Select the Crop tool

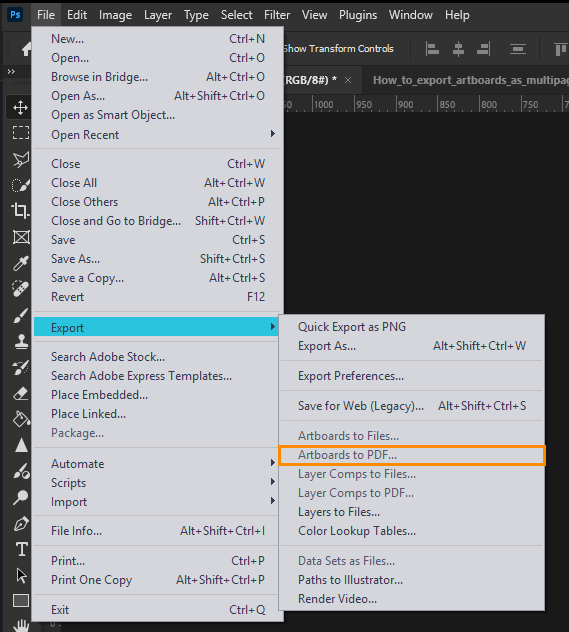tap(20, 210)
